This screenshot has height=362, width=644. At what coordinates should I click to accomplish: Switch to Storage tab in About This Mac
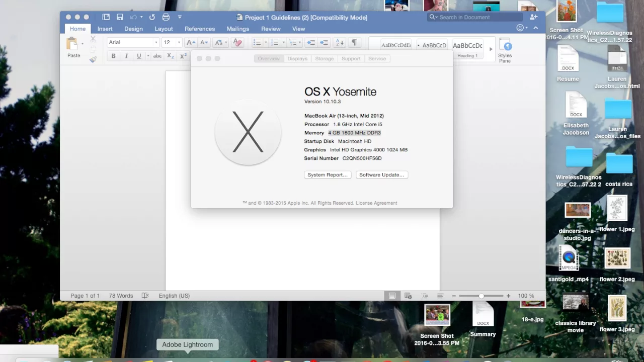click(325, 59)
